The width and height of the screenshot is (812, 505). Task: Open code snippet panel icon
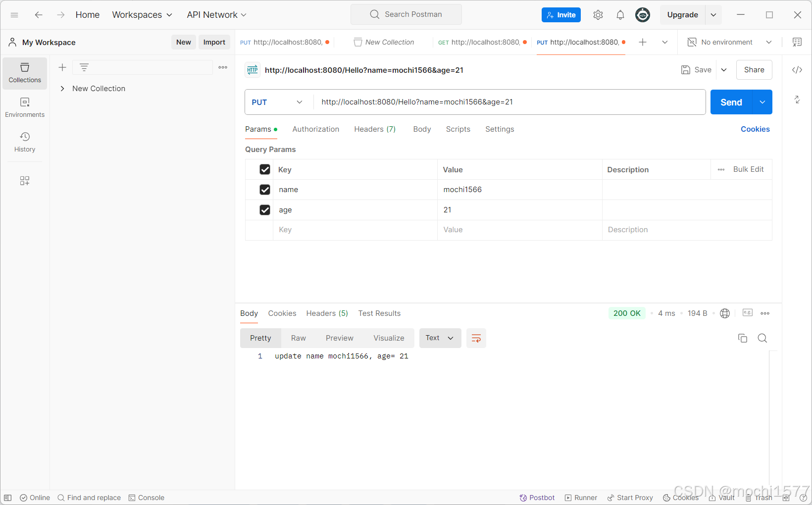797,70
